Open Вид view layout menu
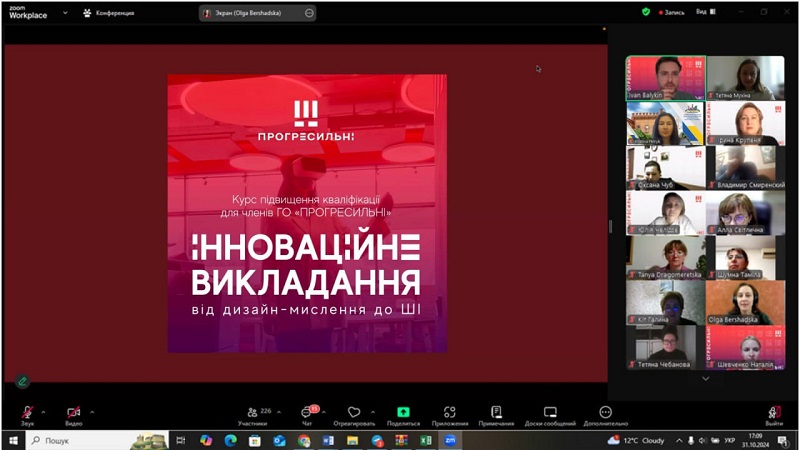This screenshot has height=450, width=800. (706, 12)
